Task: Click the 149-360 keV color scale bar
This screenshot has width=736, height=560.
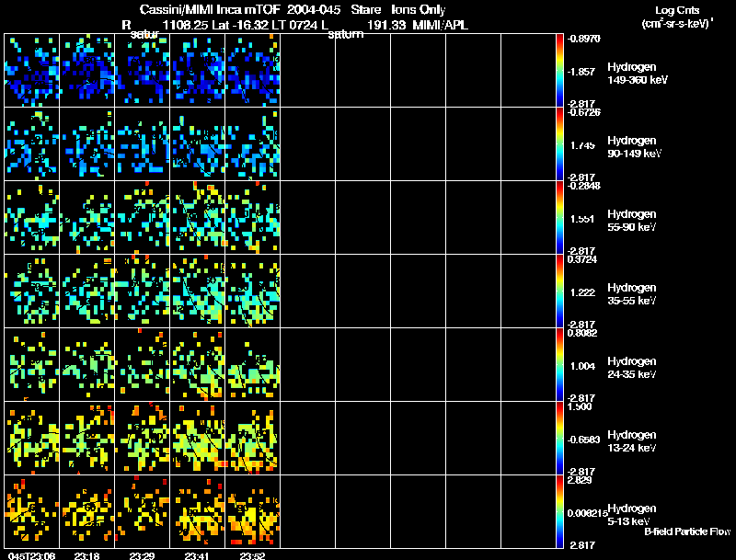Action: point(561,71)
